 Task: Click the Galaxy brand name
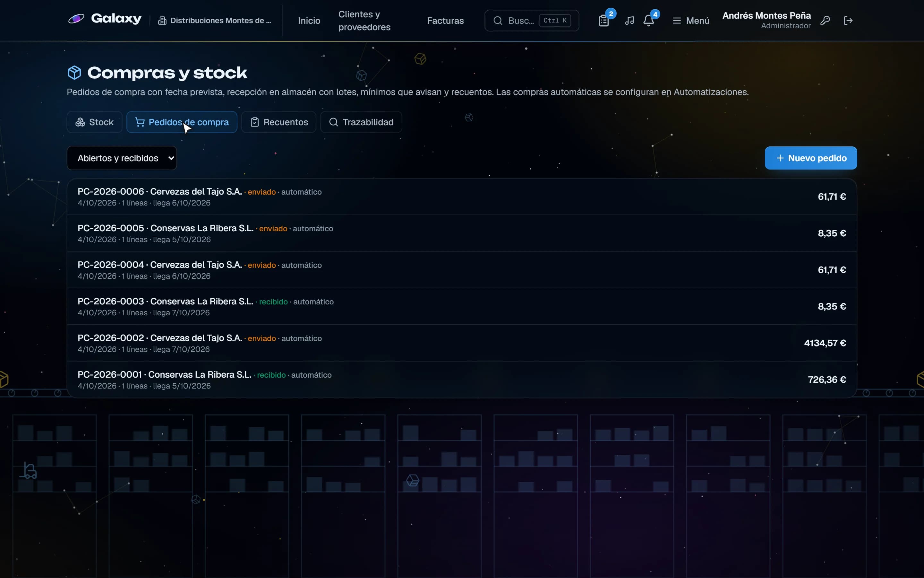116,18
